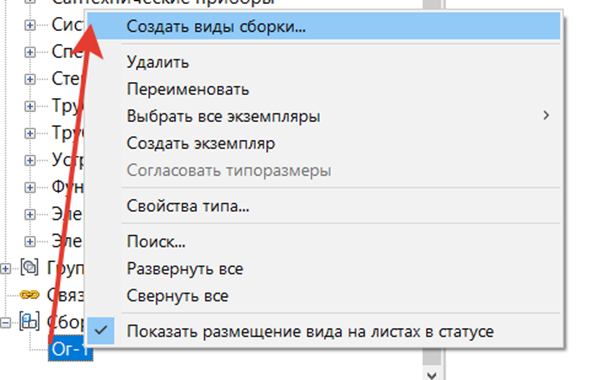The width and height of the screenshot is (613, 380).
Task: Click 'Переименовать' context menu item
Action: (323, 89)
